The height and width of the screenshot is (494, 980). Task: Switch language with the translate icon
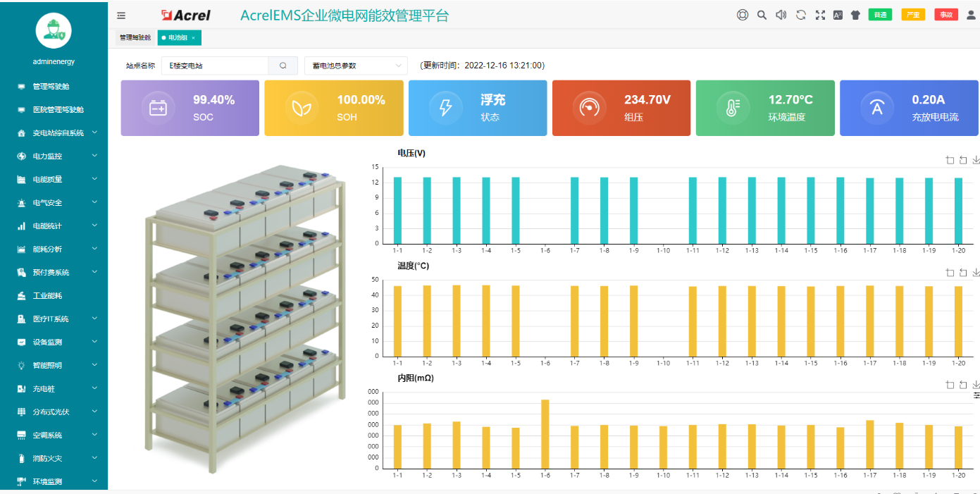point(838,15)
